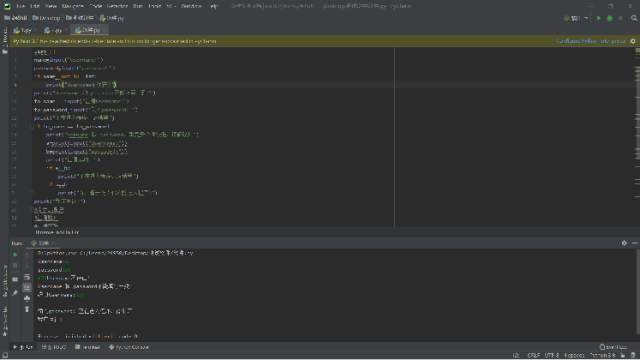Click the Desktop breadcrumb folder

click(x=47, y=18)
